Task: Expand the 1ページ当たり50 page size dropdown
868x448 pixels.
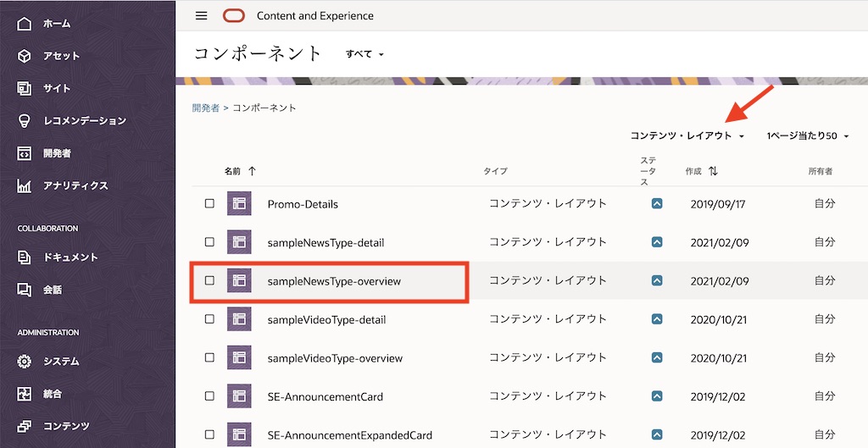Action: [807, 136]
